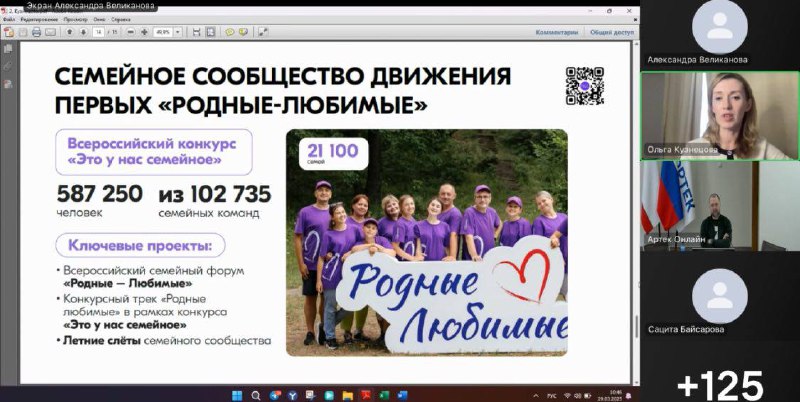Click the 'Всероссийский конкурс' box text

[x=153, y=152]
